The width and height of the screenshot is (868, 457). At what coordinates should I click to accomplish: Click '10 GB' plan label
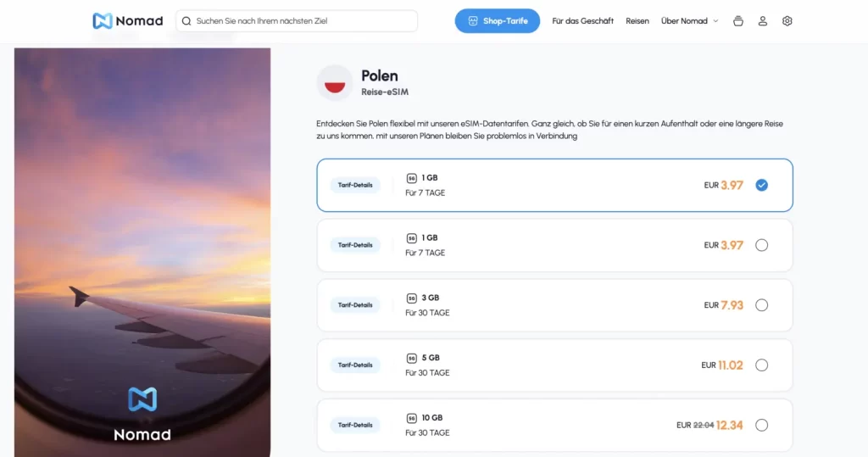(x=431, y=418)
